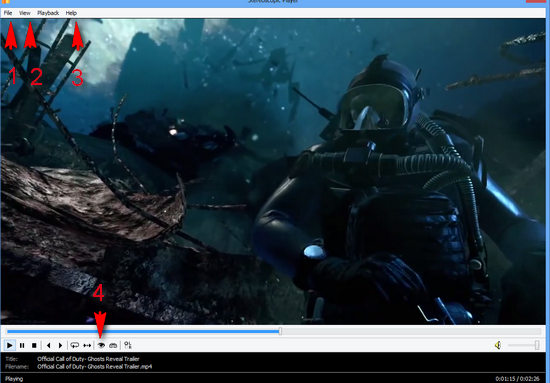The height and width of the screenshot is (383, 550).
Task: Open the Playback menu
Action: [x=48, y=13]
